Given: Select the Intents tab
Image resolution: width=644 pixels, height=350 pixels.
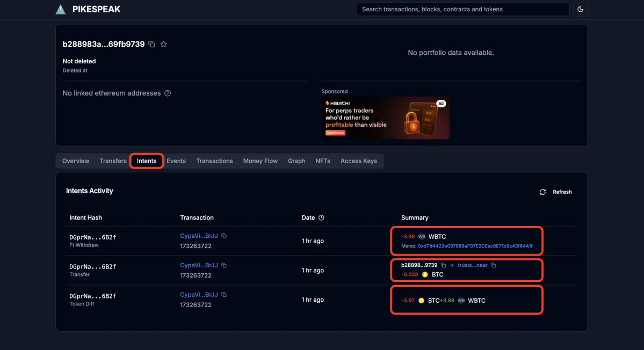Looking at the screenshot, I should pyautogui.click(x=147, y=161).
